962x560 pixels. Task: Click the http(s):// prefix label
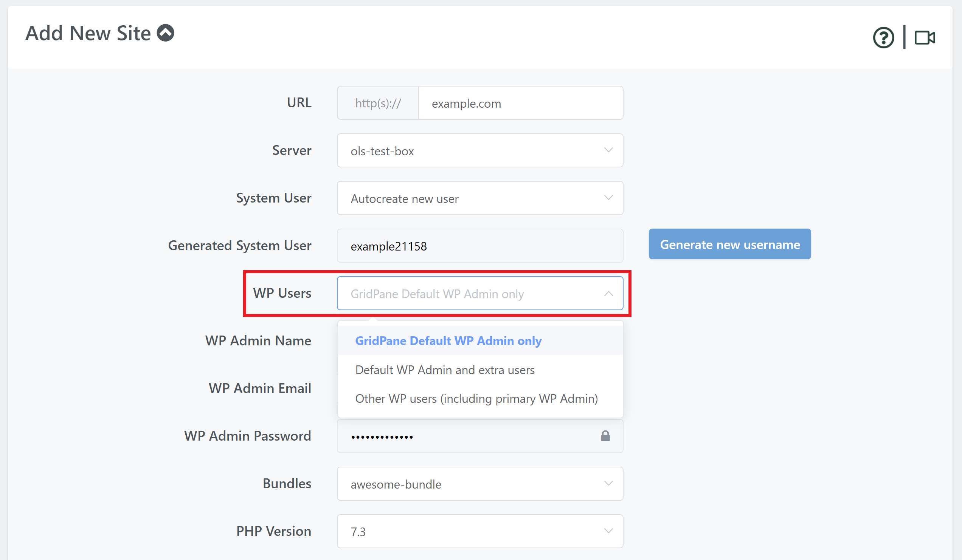click(378, 103)
